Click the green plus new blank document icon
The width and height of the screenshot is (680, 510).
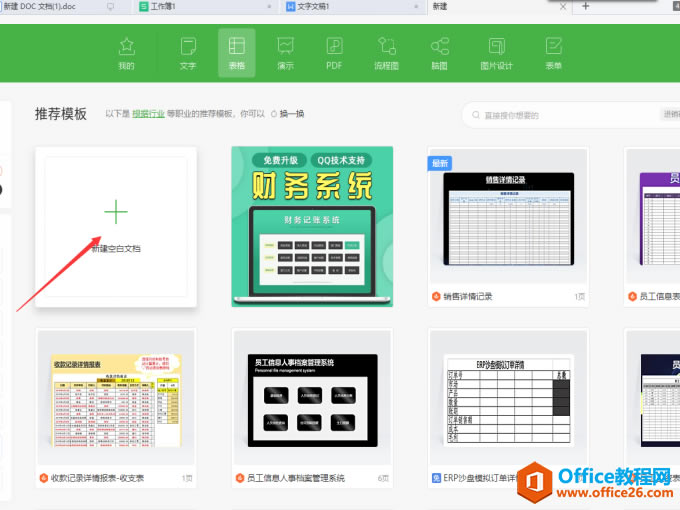[x=116, y=212]
